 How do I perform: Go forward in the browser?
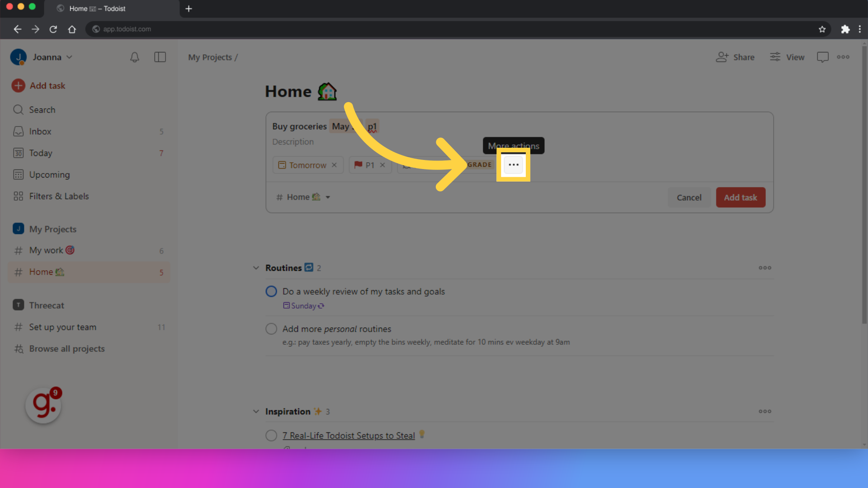(35, 29)
